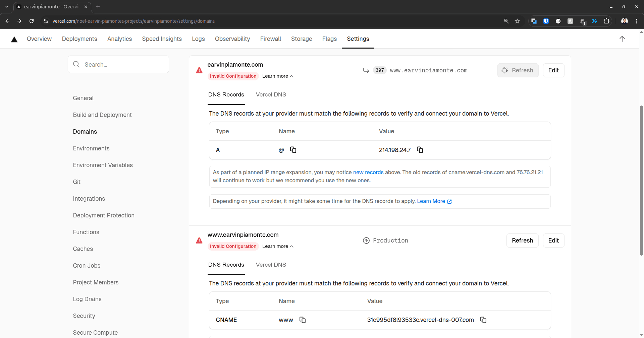Open the browser extensions puzzle icon

tap(606, 21)
